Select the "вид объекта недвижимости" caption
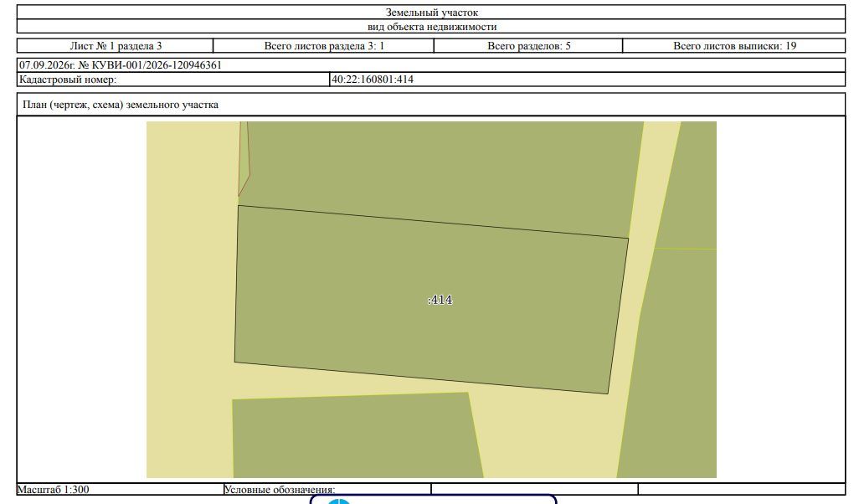 pyautogui.click(x=431, y=26)
